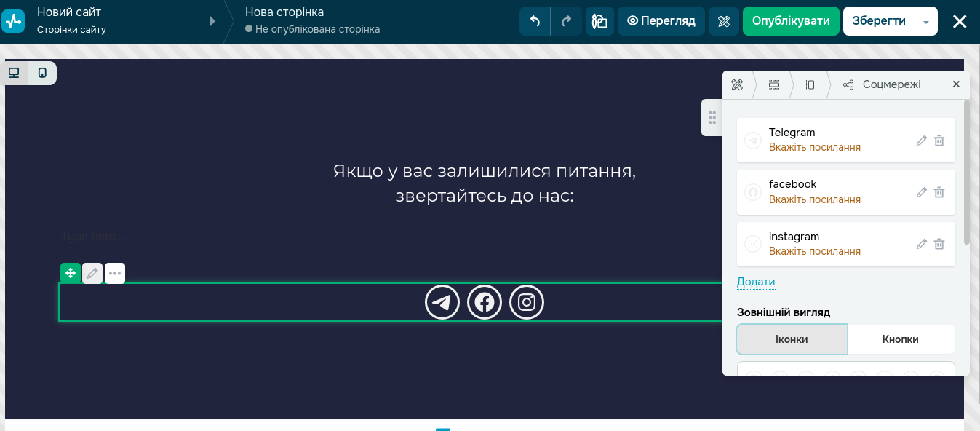Click the Instagram icon in the footer widget

click(x=526, y=301)
